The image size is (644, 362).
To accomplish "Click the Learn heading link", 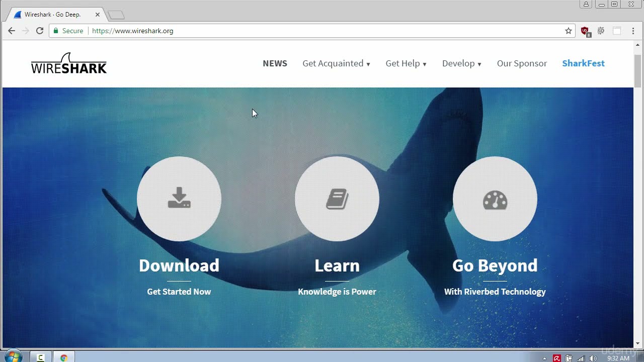I will [x=337, y=265].
